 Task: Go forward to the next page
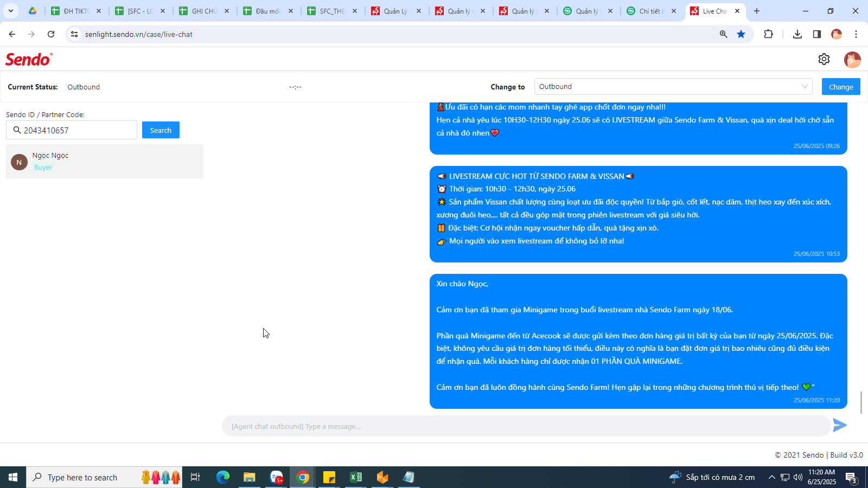31,34
